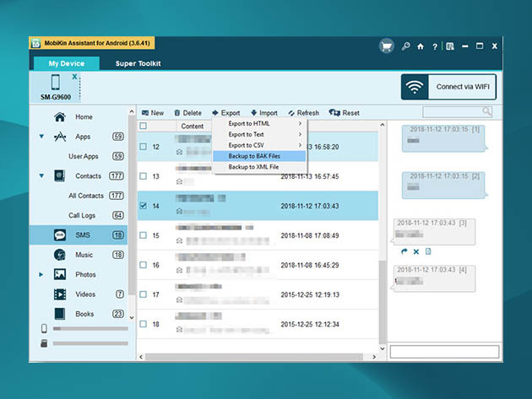Click message list scroll up arrow
532x399 pixels.
pos(383,125)
